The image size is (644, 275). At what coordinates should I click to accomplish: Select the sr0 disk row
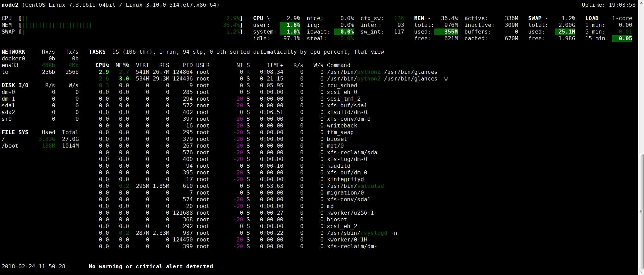[40, 119]
